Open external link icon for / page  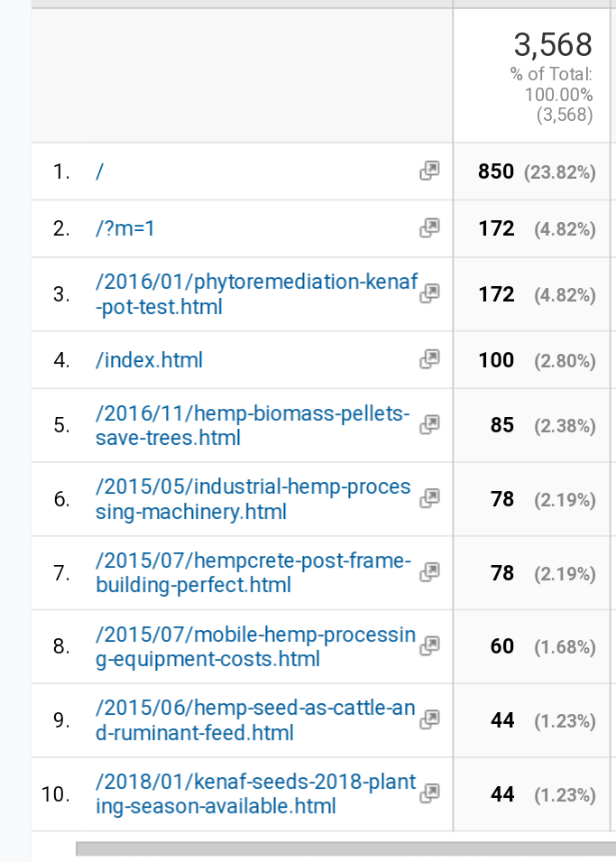[x=429, y=171]
